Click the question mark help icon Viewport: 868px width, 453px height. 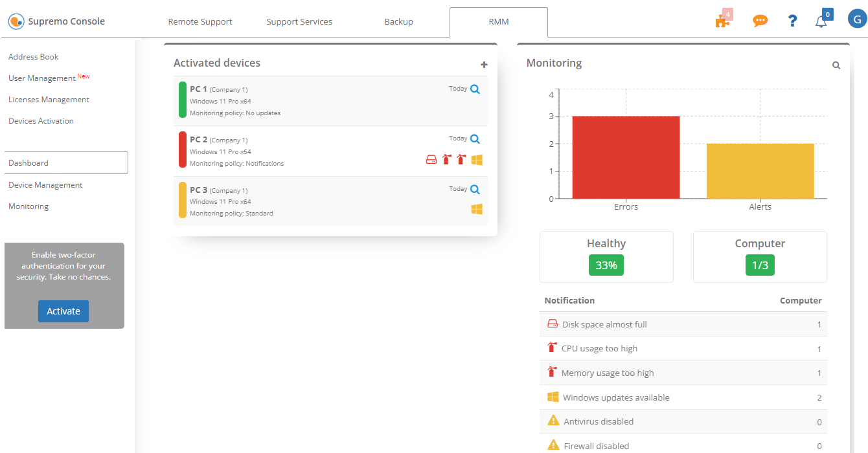point(792,21)
